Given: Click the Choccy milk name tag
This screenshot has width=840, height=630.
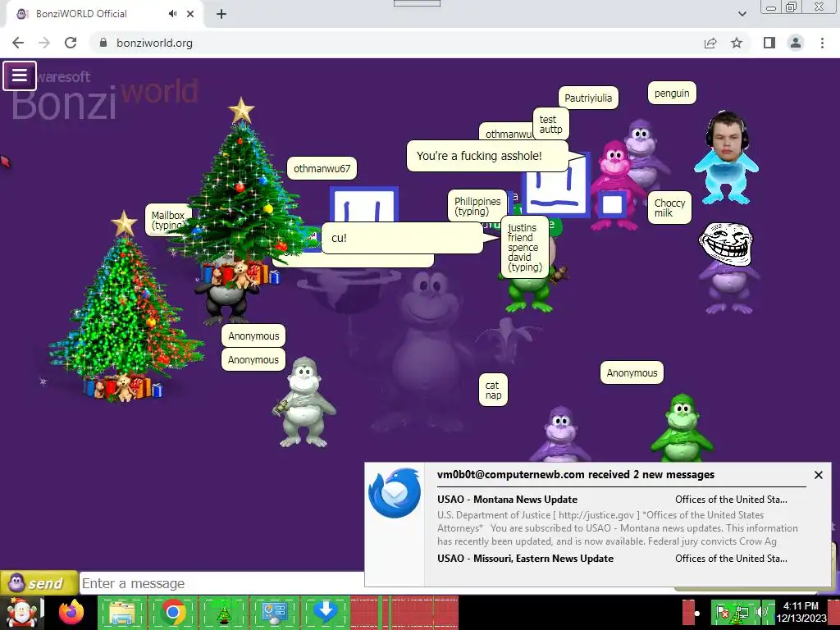Looking at the screenshot, I should pyautogui.click(x=669, y=208).
